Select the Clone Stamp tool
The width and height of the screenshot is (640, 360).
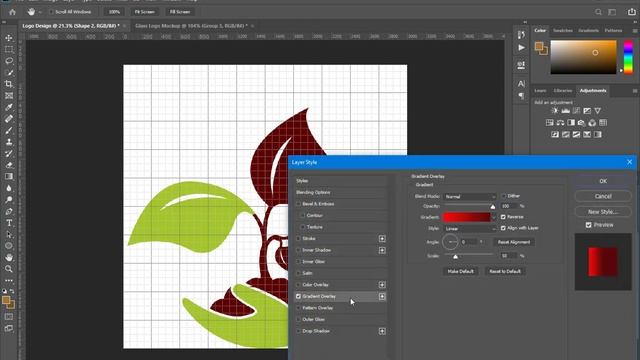[9, 142]
